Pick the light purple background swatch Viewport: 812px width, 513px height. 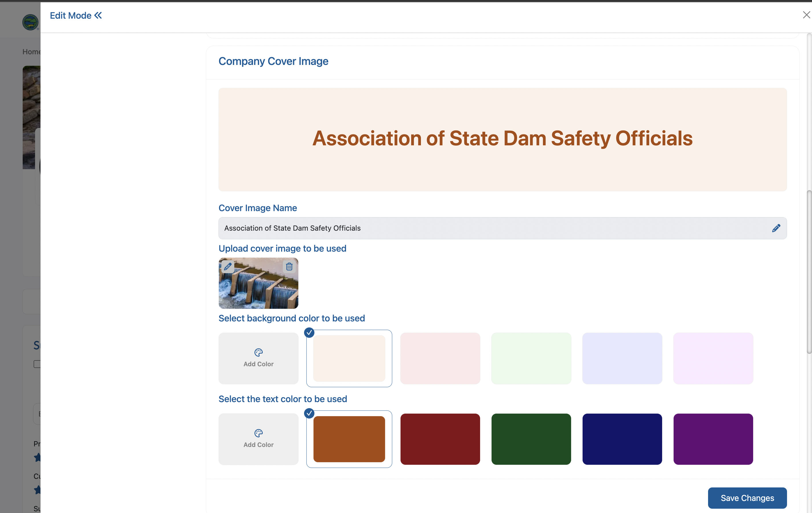(x=713, y=358)
